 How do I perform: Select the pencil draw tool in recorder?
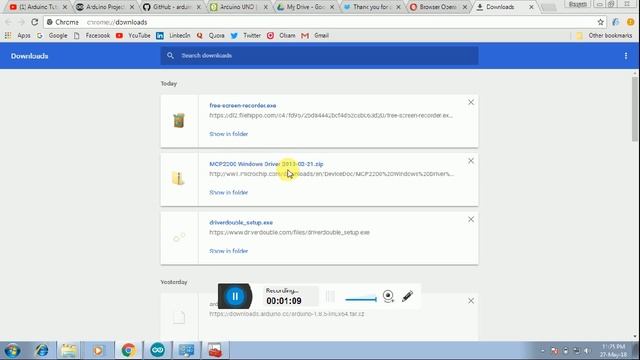[x=407, y=296]
